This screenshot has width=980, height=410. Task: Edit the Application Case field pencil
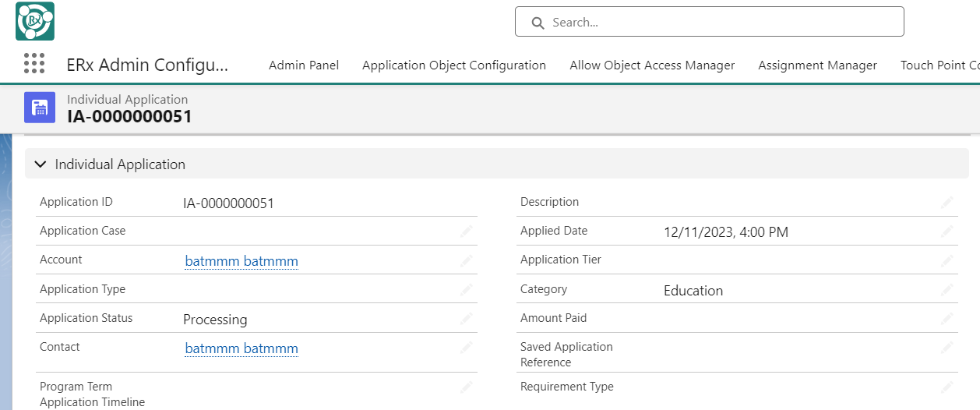[x=466, y=231]
